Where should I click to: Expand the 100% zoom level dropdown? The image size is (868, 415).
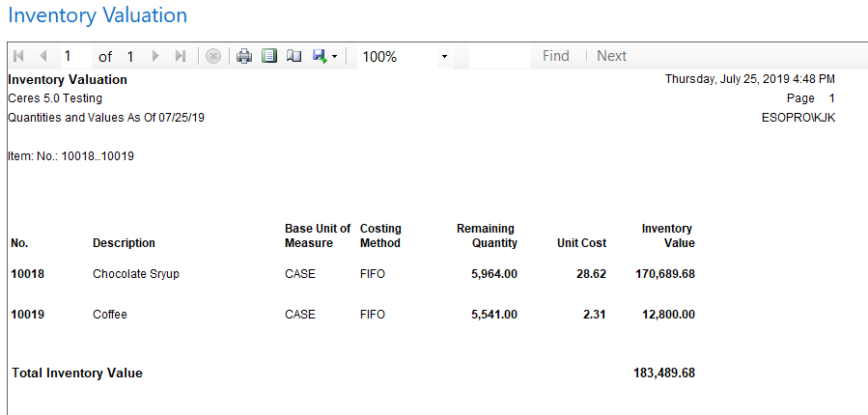pos(444,57)
